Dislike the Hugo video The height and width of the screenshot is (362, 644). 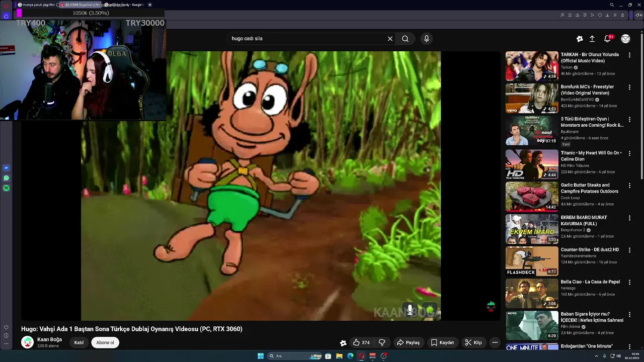click(382, 342)
